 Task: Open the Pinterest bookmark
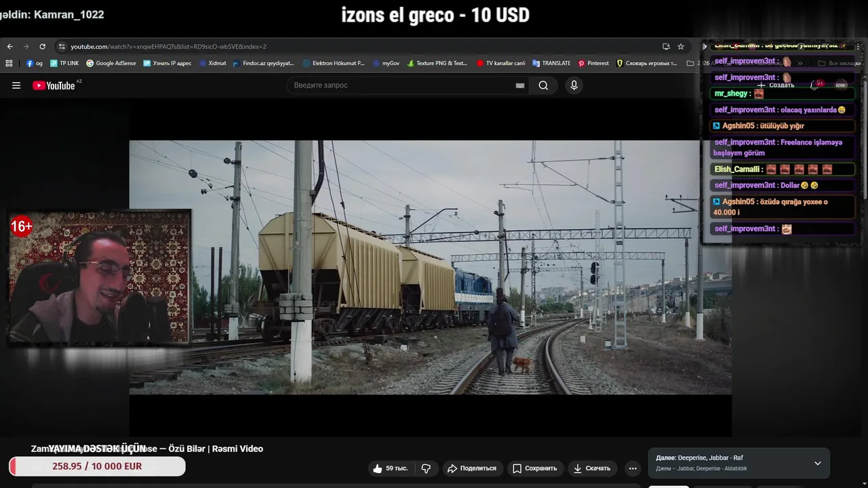point(593,63)
